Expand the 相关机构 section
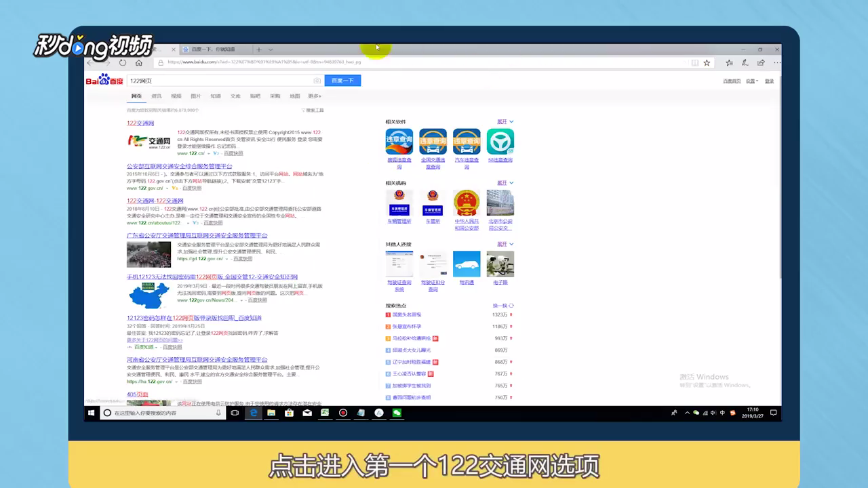The height and width of the screenshot is (488, 868). click(505, 183)
